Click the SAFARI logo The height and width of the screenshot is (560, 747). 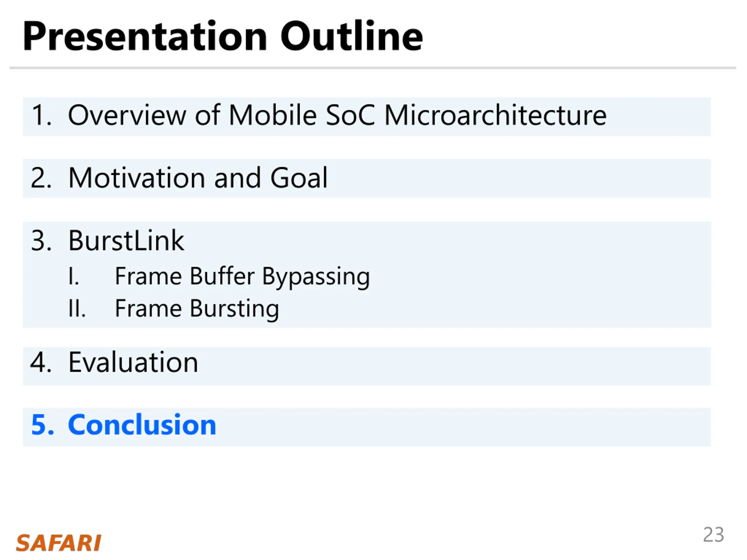click(58, 543)
